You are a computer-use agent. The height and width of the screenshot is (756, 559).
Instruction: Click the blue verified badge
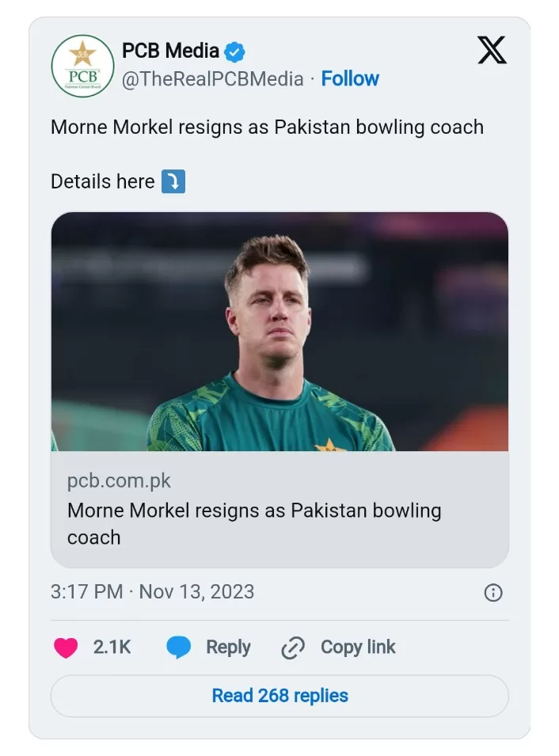pos(235,52)
